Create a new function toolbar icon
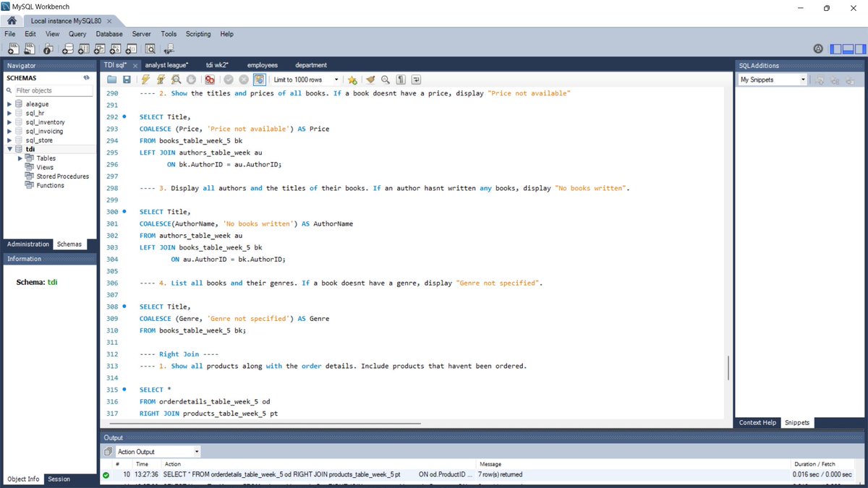 132,49
